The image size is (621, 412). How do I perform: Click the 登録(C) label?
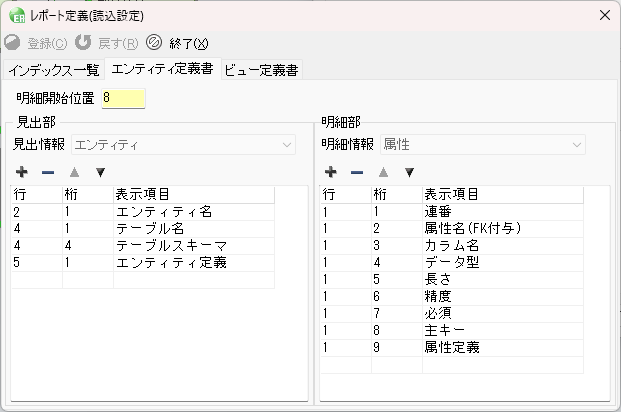(x=47, y=43)
